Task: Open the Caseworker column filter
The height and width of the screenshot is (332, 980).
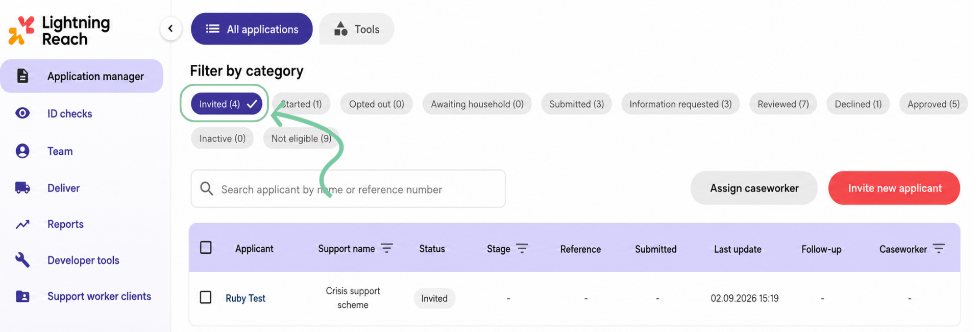Action: pyautogui.click(x=939, y=248)
